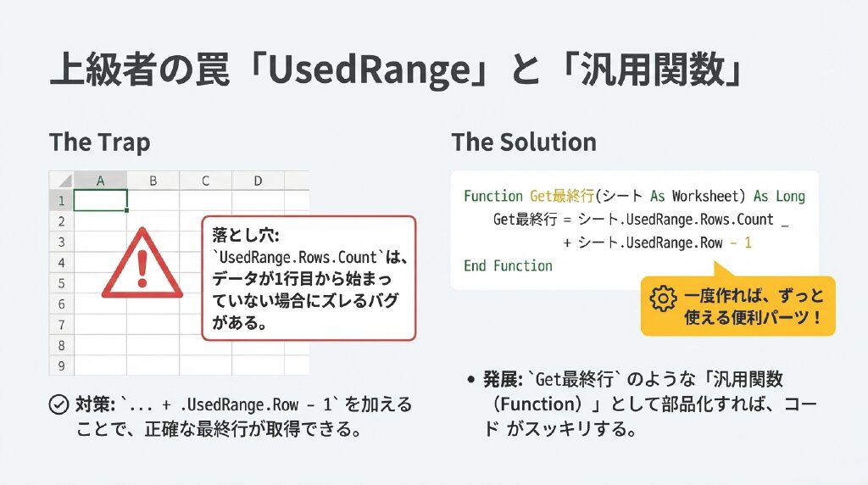The image size is (868, 485).
Task: Click the "End Function" code line
Action: [x=508, y=265]
